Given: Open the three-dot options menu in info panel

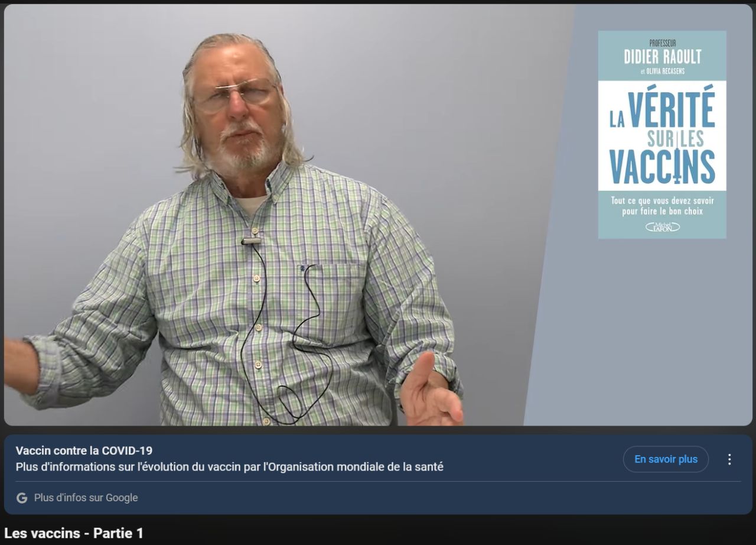Looking at the screenshot, I should pos(729,459).
